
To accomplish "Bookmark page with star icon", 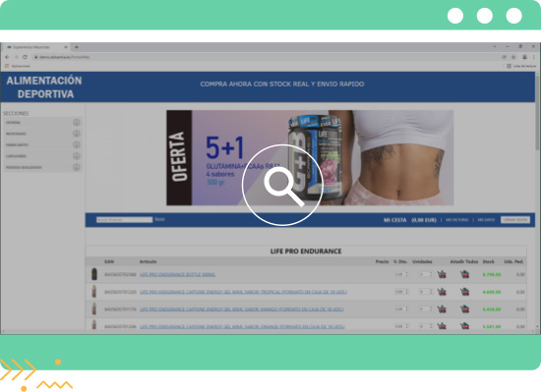I will (x=513, y=57).
